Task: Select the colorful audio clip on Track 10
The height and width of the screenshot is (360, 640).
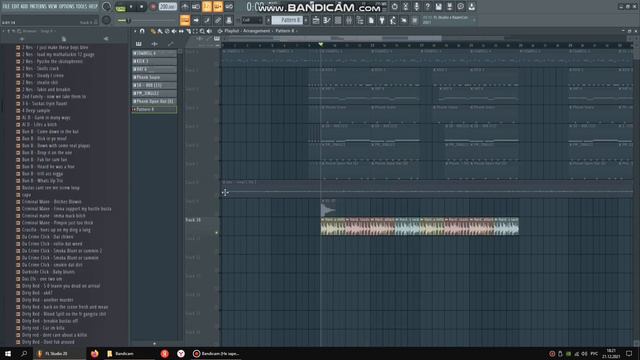Action: pyautogui.click(x=420, y=226)
